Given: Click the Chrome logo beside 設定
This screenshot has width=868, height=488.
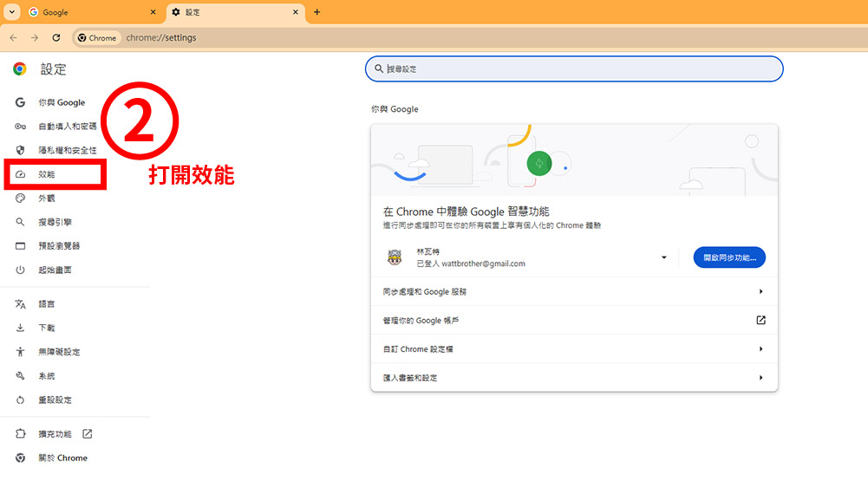Looking at the screenshot, I should tap(20, 68).
